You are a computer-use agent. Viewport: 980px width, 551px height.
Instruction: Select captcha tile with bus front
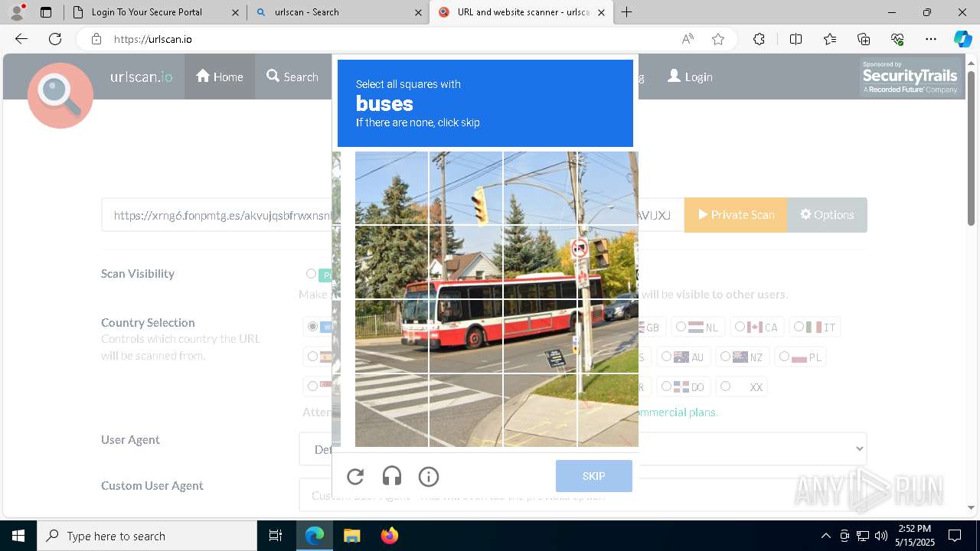(391, 336)
